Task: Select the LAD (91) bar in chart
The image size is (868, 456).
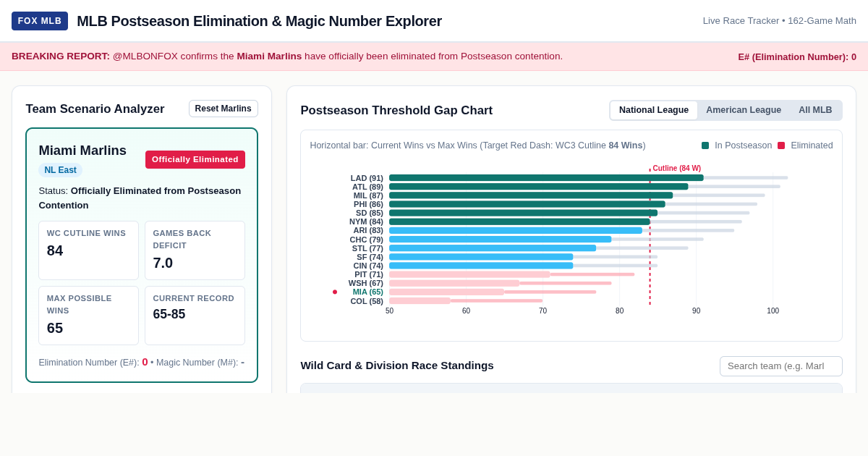Action: tap(546, 178)
